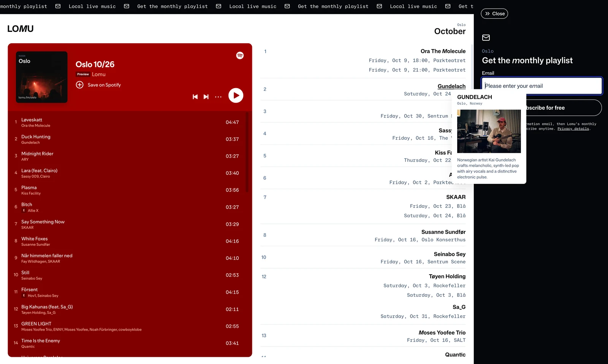Viewport: 608px width, 364px height.
Task: Open Tøyen Holding artist entry
Action: [x=447, y=277]
